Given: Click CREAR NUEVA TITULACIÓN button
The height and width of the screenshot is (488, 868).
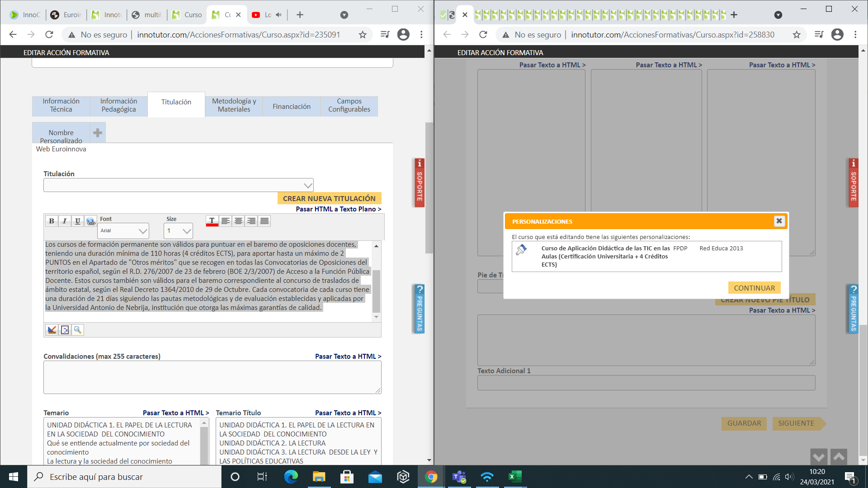Looking at the screenshot, I should tap(329, 198).
